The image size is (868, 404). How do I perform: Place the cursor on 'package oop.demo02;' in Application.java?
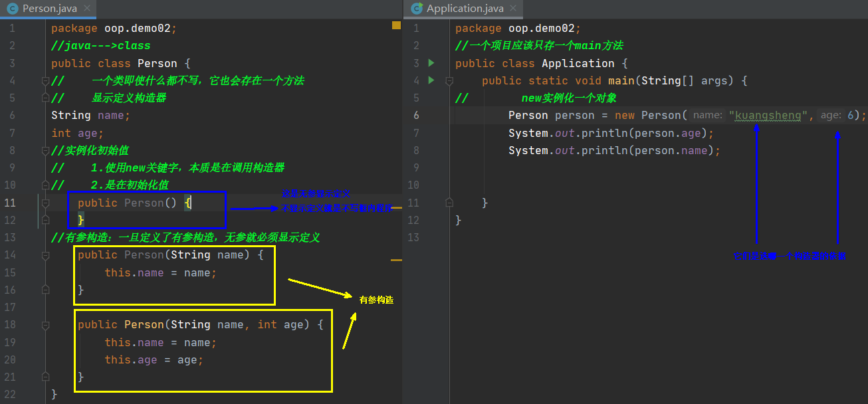coord(518,29)
